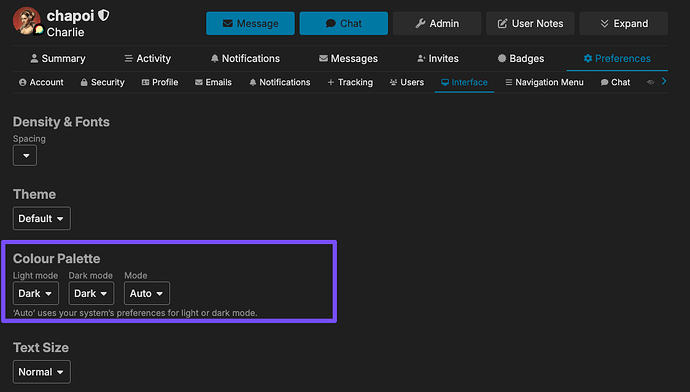Switch to the Summary tab

58,59
